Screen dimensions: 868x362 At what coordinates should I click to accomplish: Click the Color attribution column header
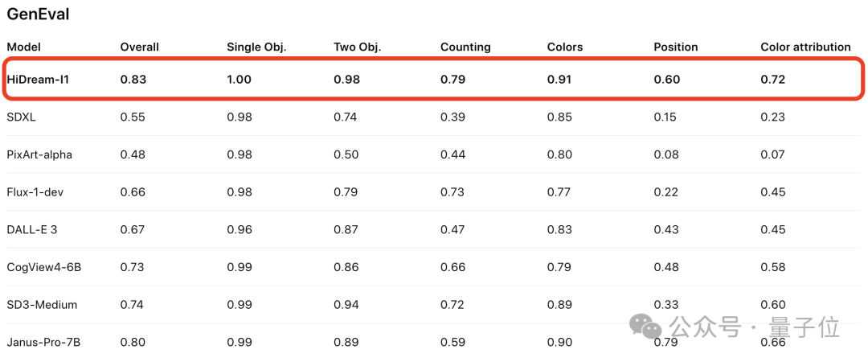(805, 47)
